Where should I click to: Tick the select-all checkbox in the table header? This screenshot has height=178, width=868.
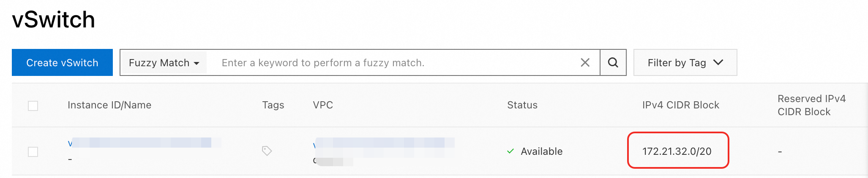(33, 105)
